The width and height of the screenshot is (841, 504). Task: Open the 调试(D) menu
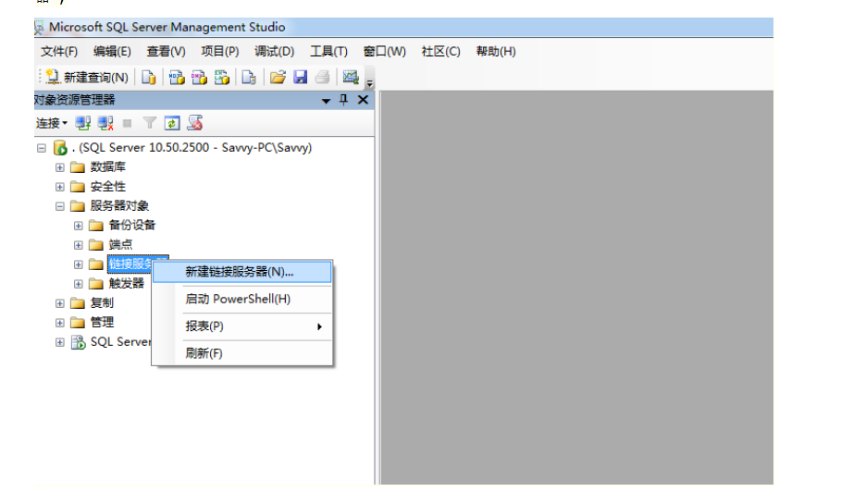(x=275, y=52)
